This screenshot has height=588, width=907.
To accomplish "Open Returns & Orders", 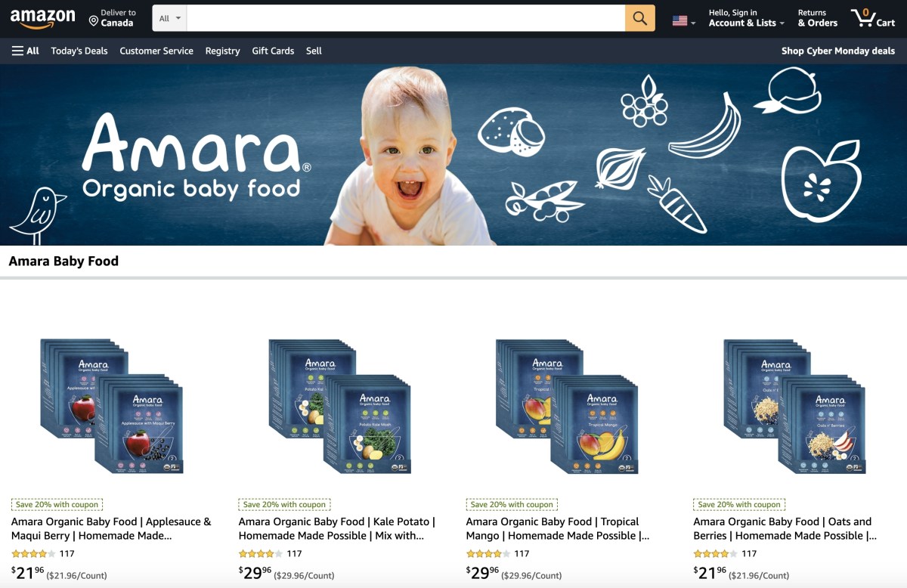I will 817,18.
